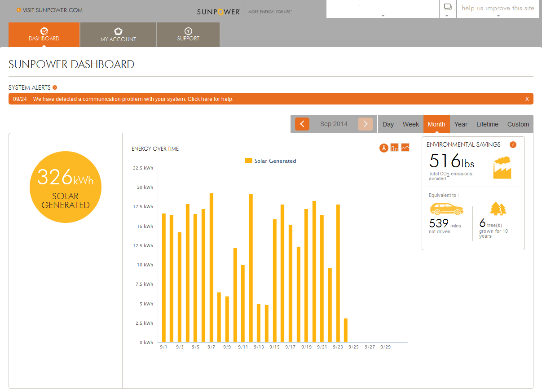Click the 326 kWh Solar Generated circle
The width and height of the screenshot is (542, 392).
(66, 187)
